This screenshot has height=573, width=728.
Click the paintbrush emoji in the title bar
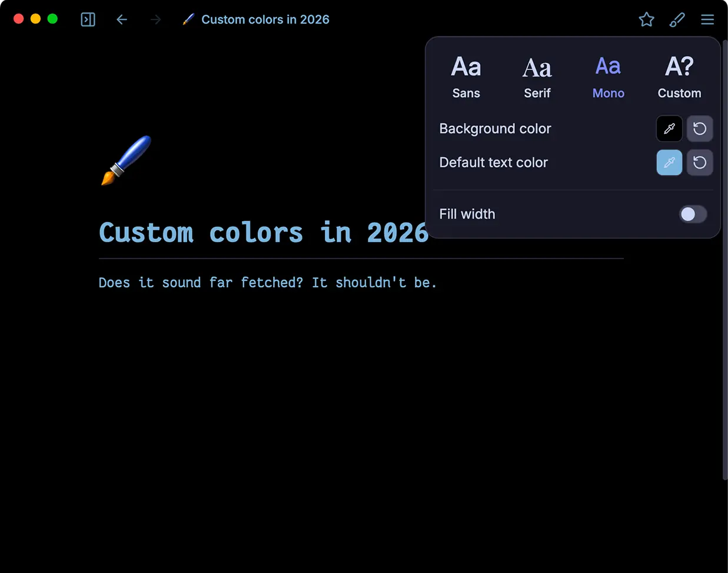189,19
